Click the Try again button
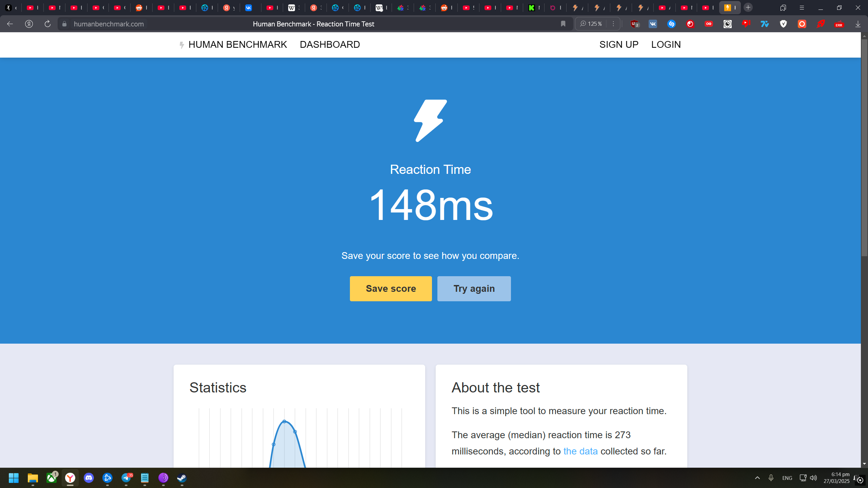Viewport: 868px width, 488px height. 474,288
